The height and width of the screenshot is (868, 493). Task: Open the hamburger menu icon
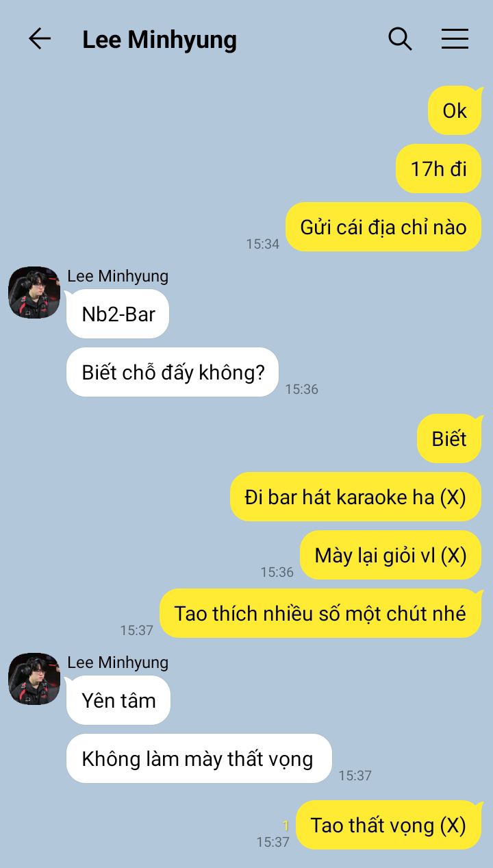[x=455, y=39]
